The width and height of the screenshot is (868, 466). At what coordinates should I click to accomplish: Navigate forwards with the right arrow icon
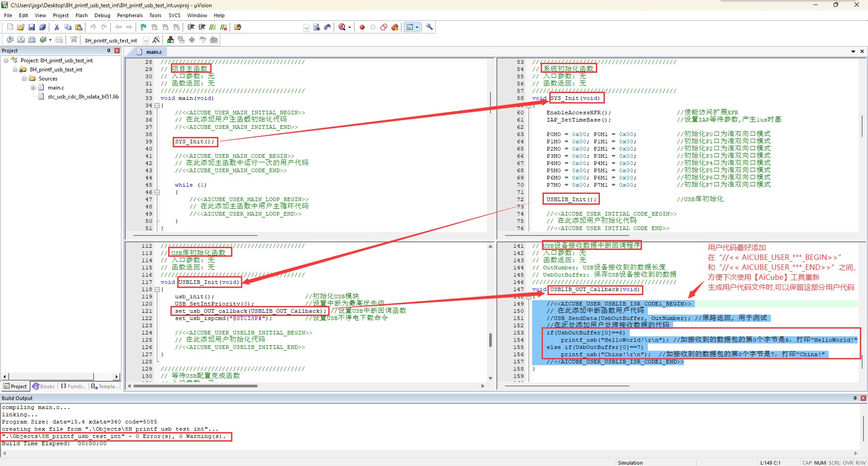[x=129, y=27]
